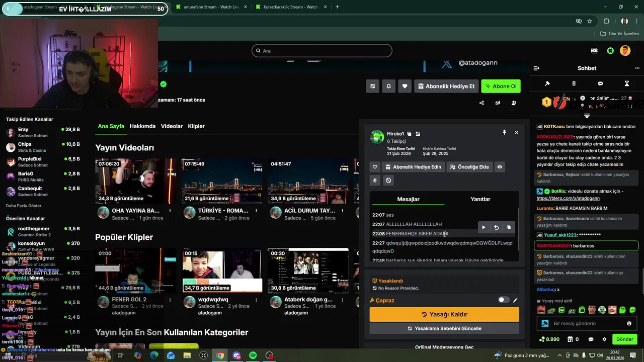Open the shop icon showing 0
644x362 pixels.
573,339
